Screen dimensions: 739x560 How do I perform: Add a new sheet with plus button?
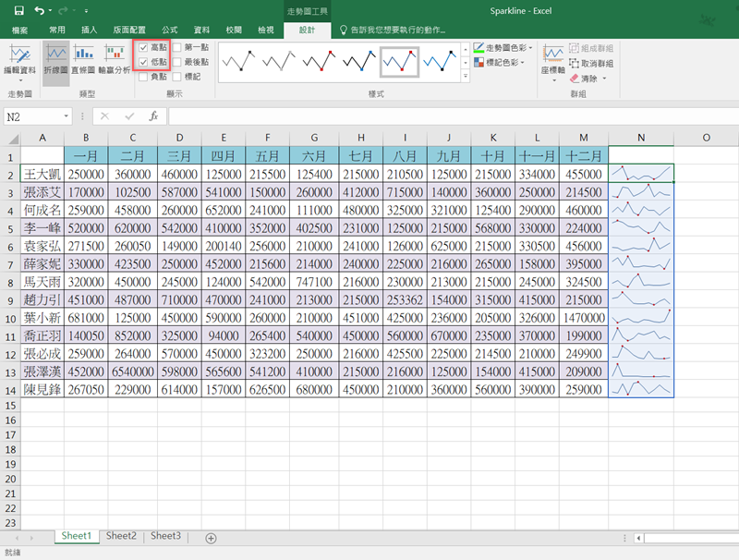(211, 537)
